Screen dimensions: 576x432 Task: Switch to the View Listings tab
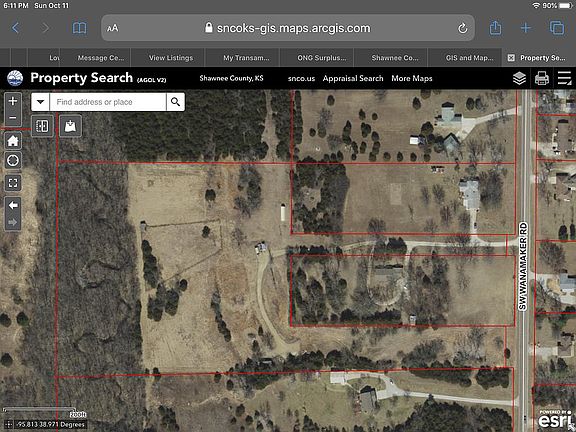(x=169, y=58)
